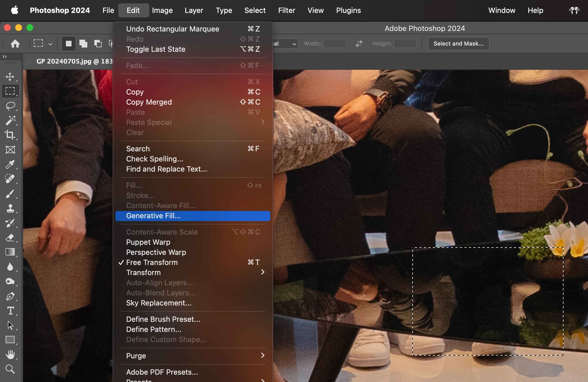The height and width of the screenshot is (382, 588).
Task: Select the Horizontal Type tool
Action: 10,311
